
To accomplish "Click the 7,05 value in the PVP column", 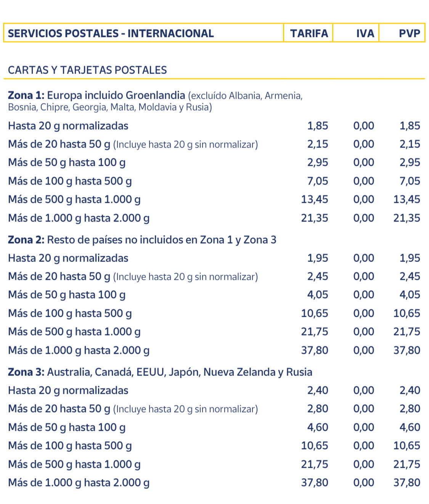I will coord(410,181).
